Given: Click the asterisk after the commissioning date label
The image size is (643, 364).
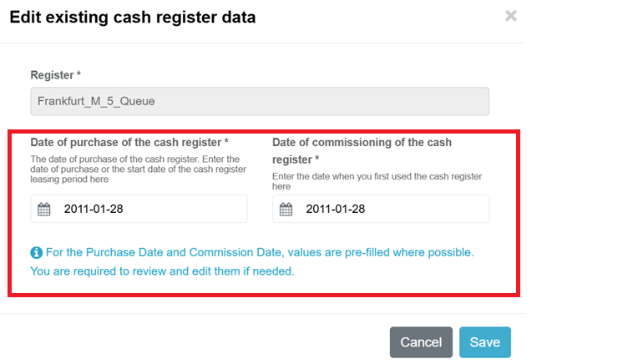Looking at the screenshot, I should (x=316, y=159).
